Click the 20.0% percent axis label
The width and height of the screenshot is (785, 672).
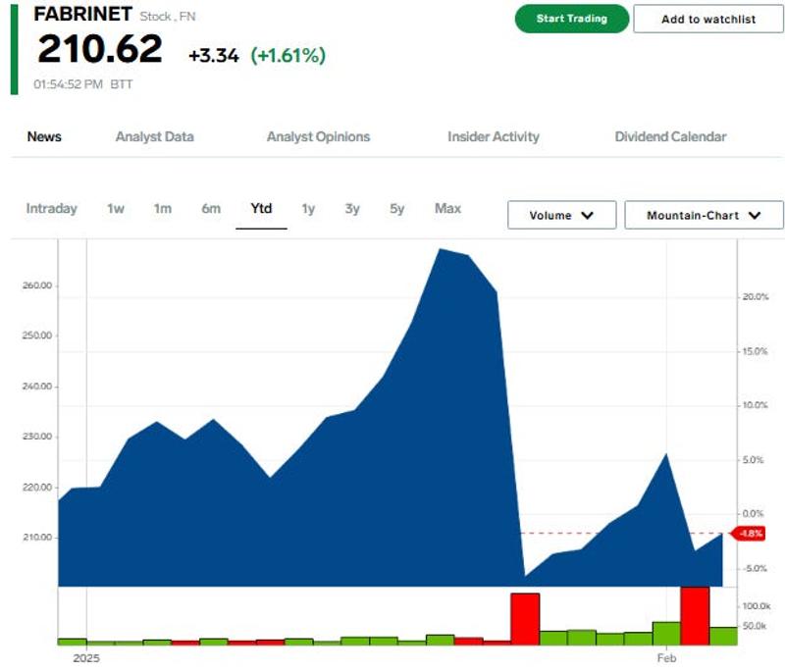756,296
